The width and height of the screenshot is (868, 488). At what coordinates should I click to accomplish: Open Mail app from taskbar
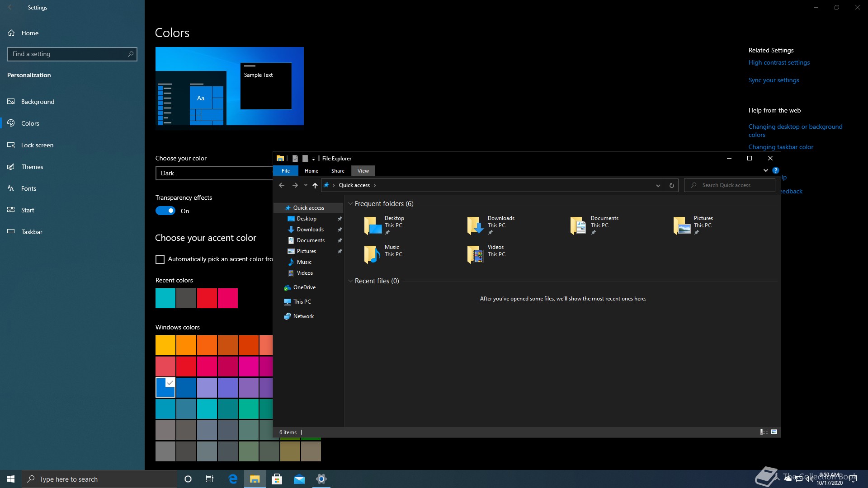tap(299, 479)
